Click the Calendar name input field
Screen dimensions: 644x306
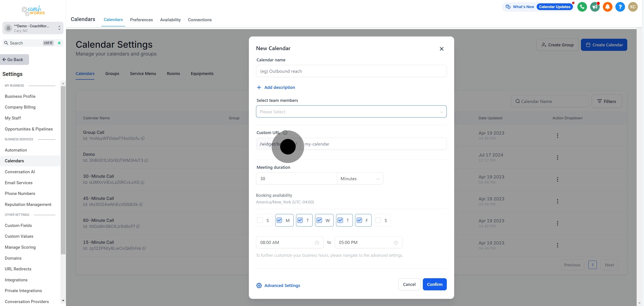click(351, 71)
